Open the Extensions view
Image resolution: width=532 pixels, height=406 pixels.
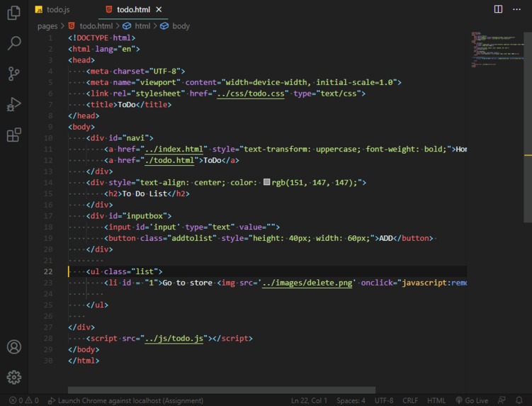14,135
